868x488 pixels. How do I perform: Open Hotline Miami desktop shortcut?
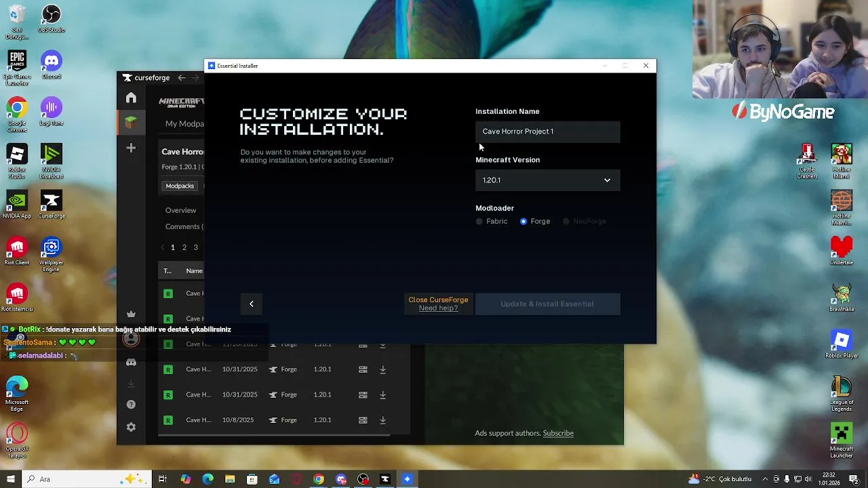[842, 161]
